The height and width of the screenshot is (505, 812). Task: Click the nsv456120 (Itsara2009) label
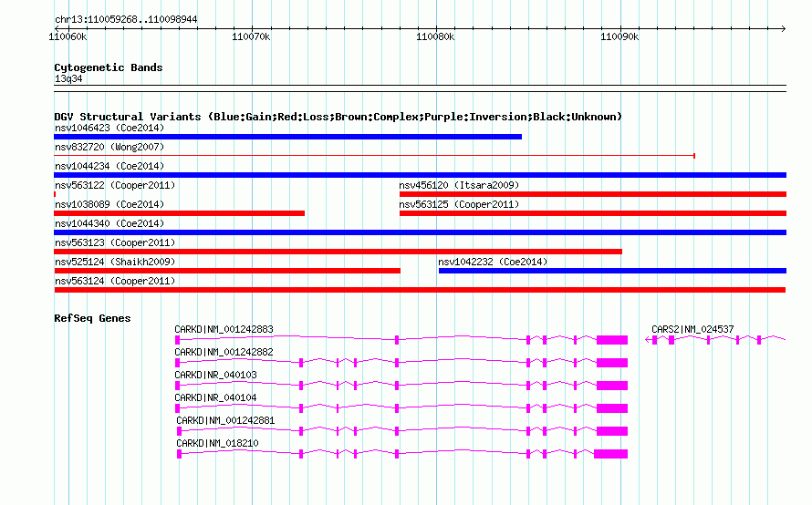pyautogui.click(x=459, y=185)
